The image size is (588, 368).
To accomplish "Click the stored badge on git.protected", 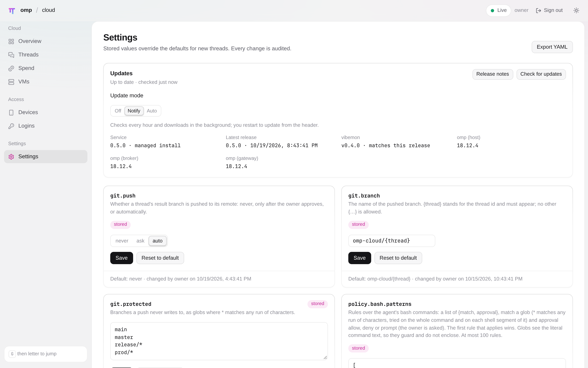I will click(317, 304).
